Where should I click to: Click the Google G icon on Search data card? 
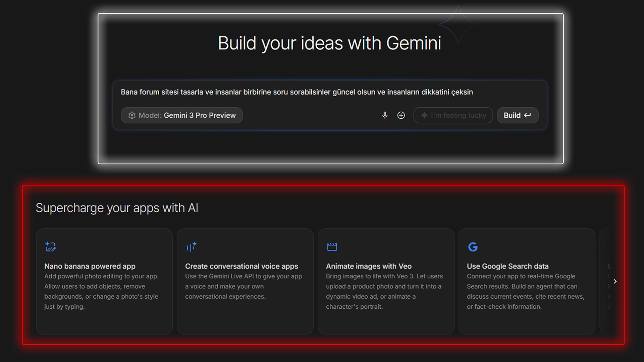pos(473,247)
